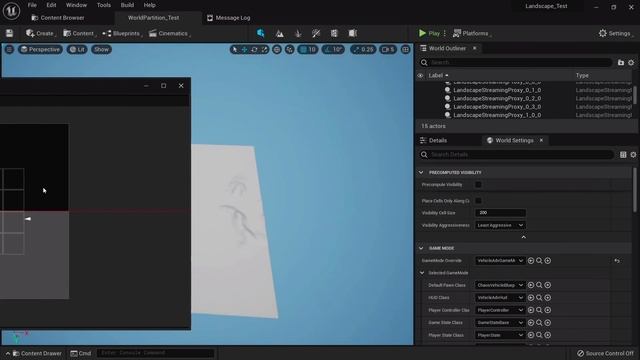Open Player Controller Class dropdown
Viewport: 640px width, 360px height.
coord(500,310)
